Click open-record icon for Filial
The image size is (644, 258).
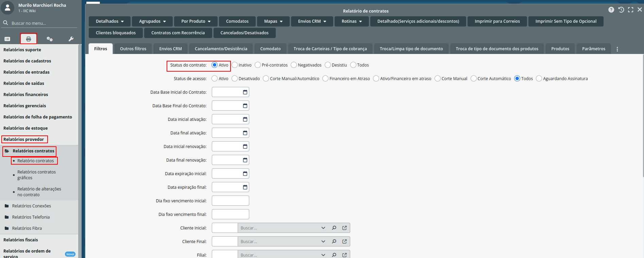click(x=344, y=255)
